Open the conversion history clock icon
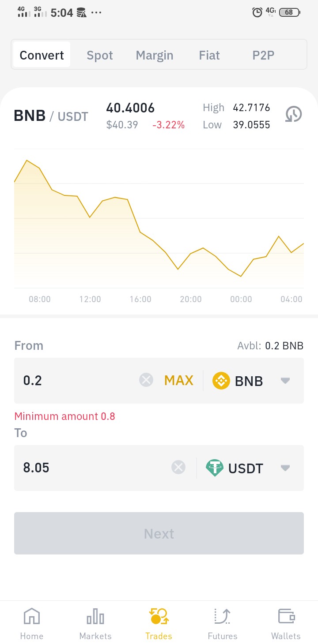 point(293,114)
